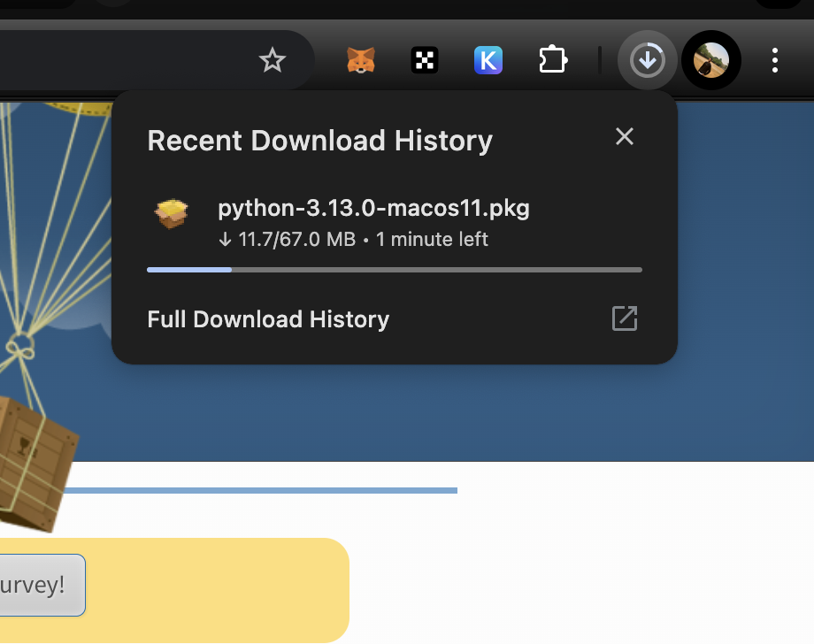Open the MetaMask fox extension

point(360,60)
